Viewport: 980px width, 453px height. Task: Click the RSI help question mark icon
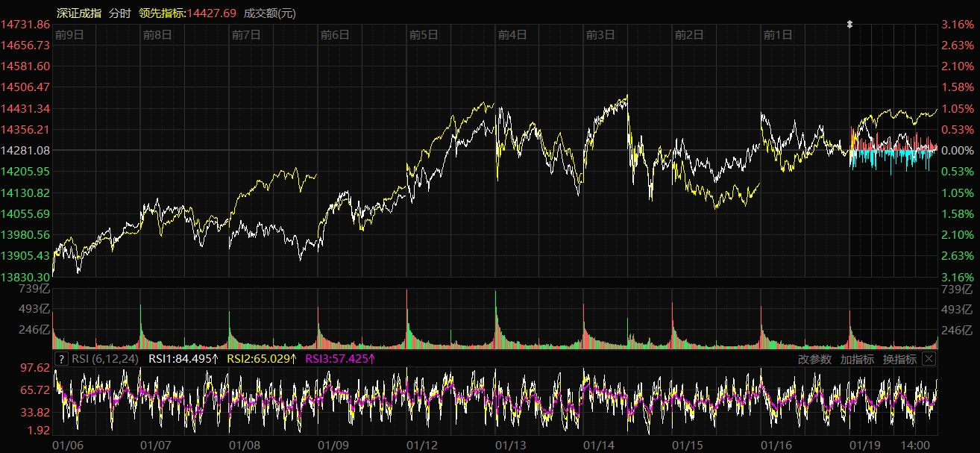point(62,359)
